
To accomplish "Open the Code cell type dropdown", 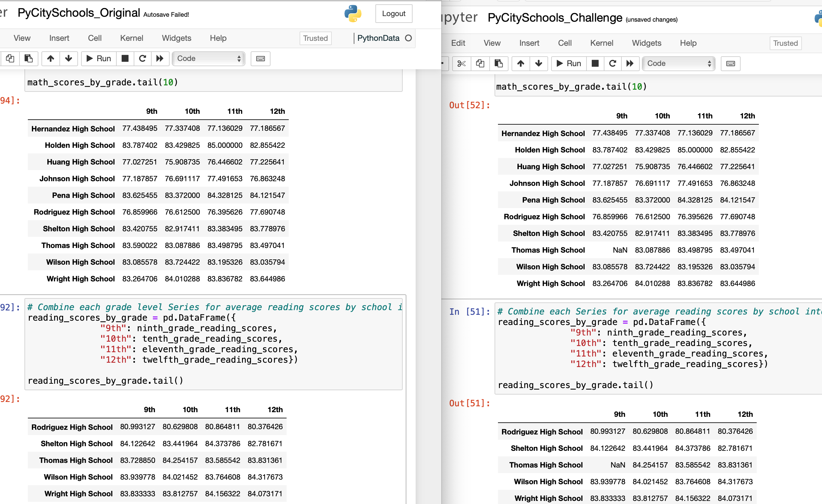I will [209, 59].
